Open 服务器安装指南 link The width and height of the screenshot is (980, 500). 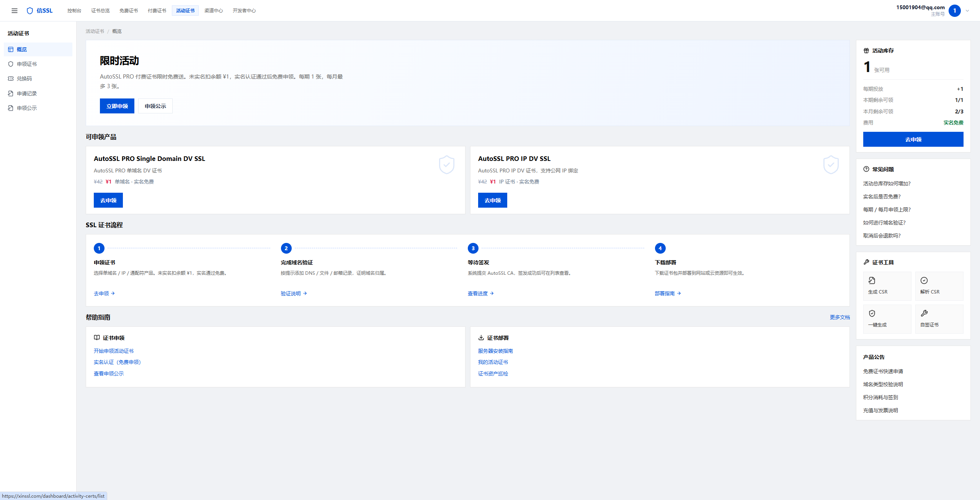click(495, 351)
